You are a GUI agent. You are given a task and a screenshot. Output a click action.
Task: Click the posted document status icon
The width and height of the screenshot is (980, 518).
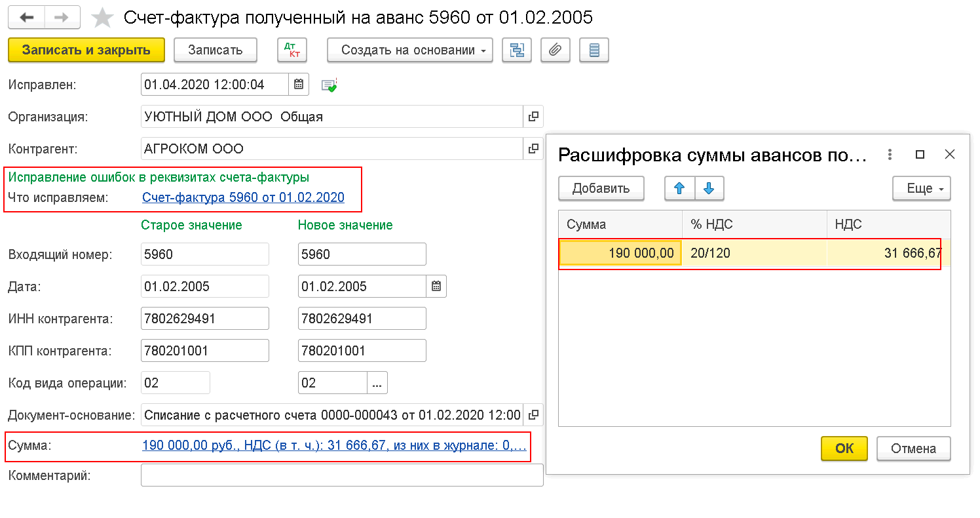tap(329, 85)
